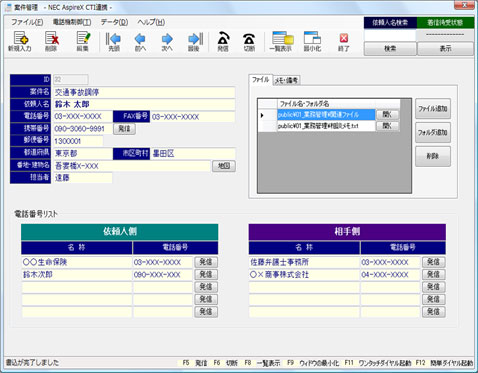The image size is (478, 373).
Task: Click the 最小化 minimize window toolbar icon
Action: pos(312,41)
